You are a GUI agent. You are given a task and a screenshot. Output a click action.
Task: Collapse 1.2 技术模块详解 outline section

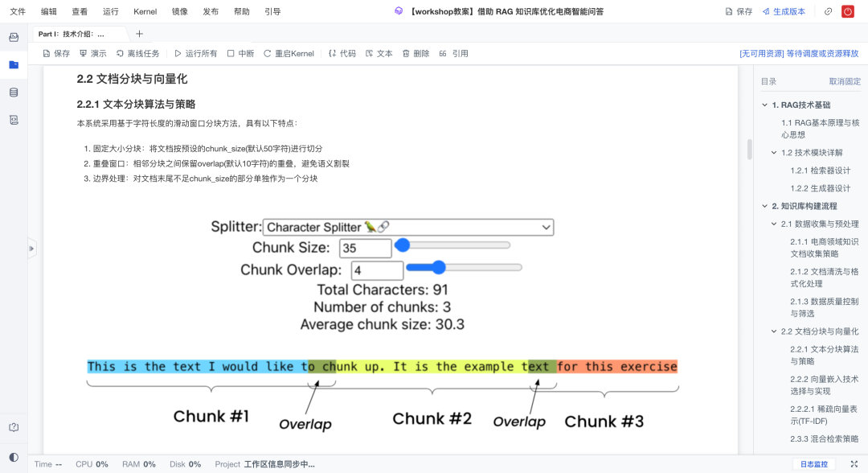(x=774, y=152)
